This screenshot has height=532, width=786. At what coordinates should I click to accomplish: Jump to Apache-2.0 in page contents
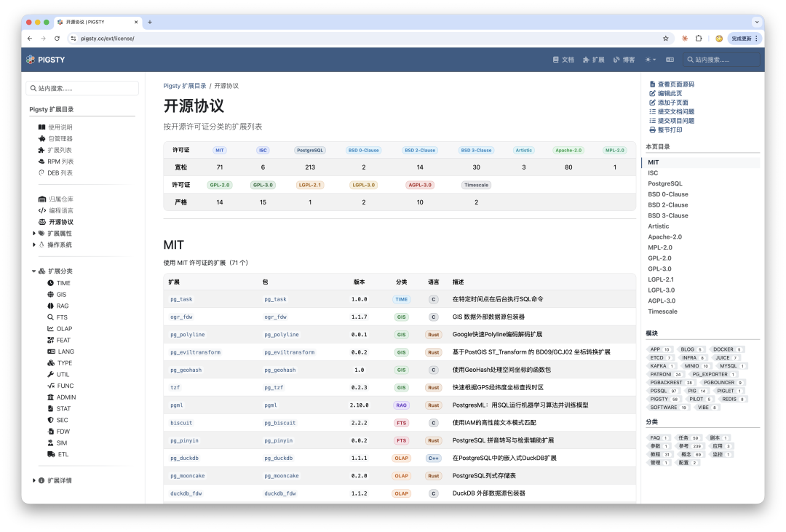click(x=664, y=237)
